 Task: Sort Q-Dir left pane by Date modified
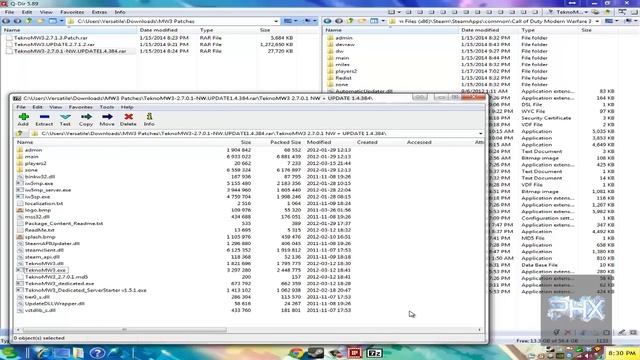point(158,30)
